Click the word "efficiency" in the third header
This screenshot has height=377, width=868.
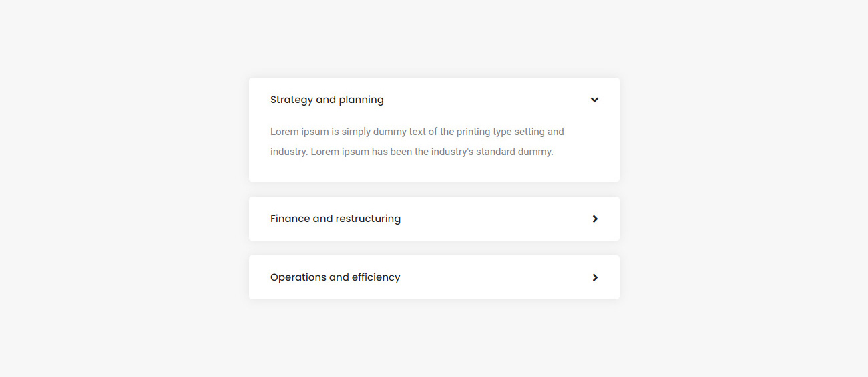click(x=376, y=277)
